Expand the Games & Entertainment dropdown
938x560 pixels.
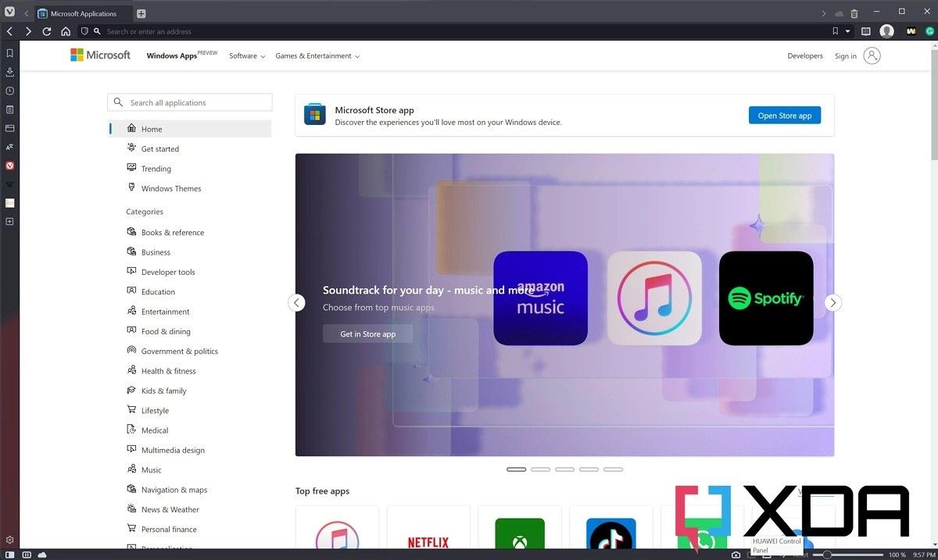coord(317,56)
